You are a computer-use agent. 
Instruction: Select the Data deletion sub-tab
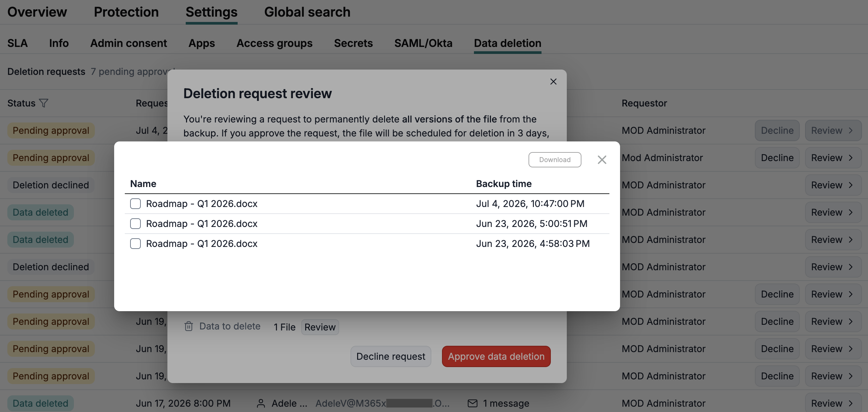(x=508, y=43)
